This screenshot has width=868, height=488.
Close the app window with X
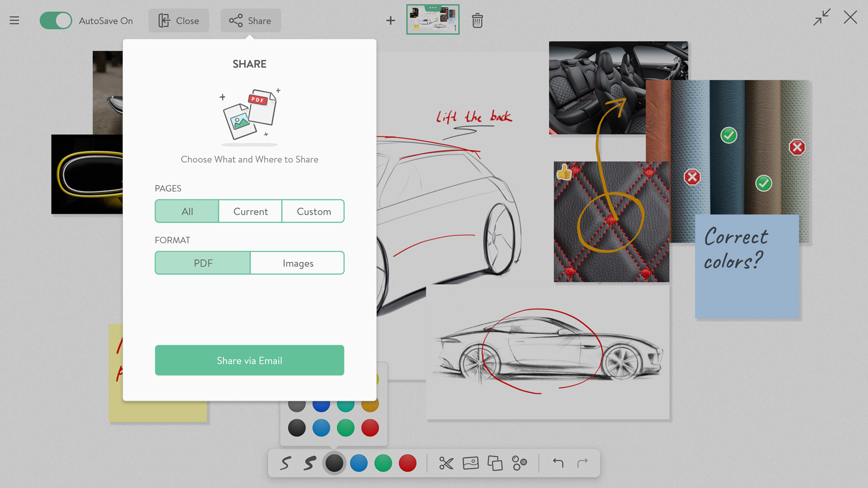coord(850,17)
